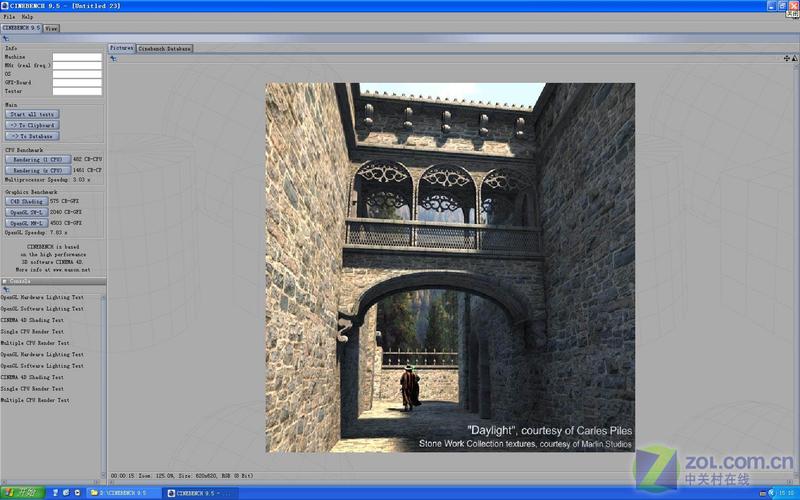The image size is (800, 500).
Task: Run the C4D Shading graphics test
Action: (x=27, y=202)
